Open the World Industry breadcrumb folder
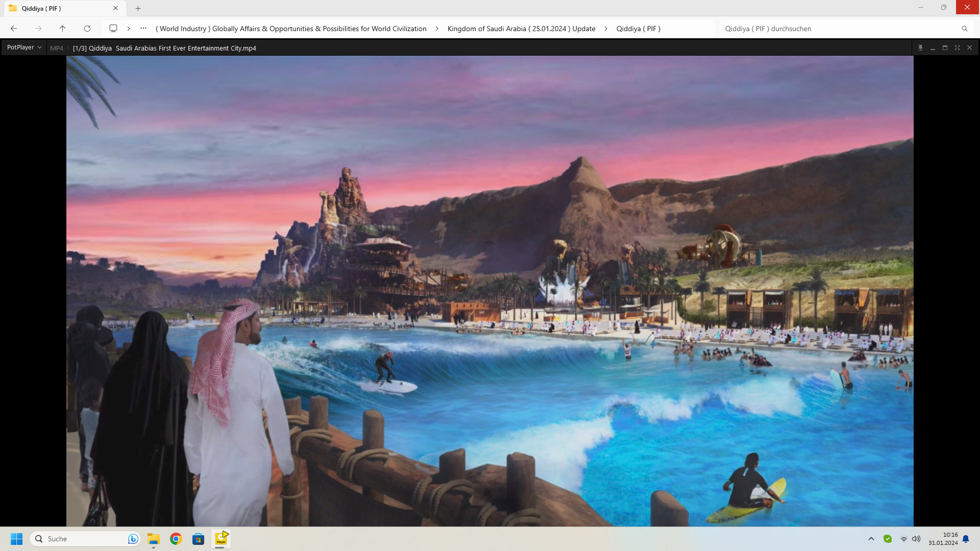The image size is (980, 551). coord(291,29)
